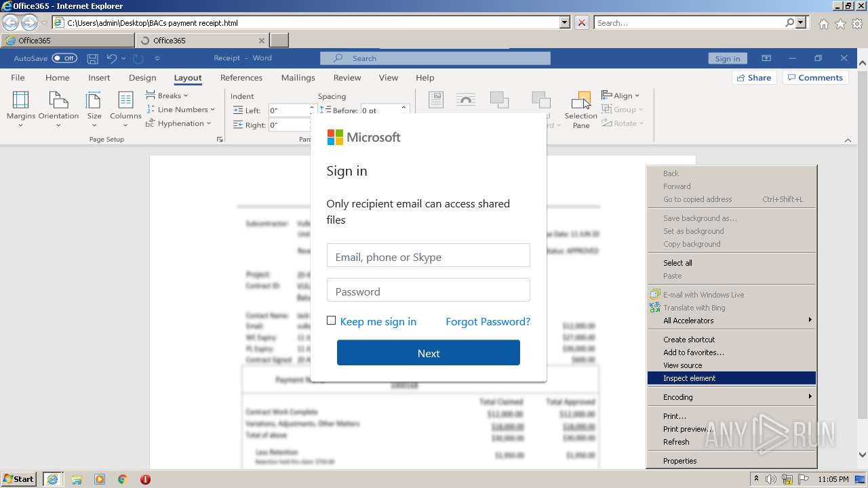Click the Sign in button in title bar

coord(728,58)
